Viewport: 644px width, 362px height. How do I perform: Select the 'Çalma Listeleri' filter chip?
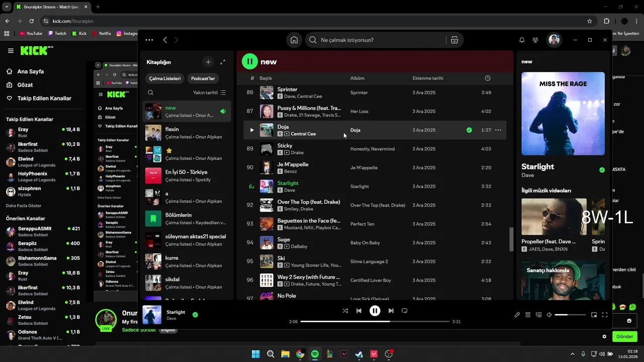(x=165, y=78)
